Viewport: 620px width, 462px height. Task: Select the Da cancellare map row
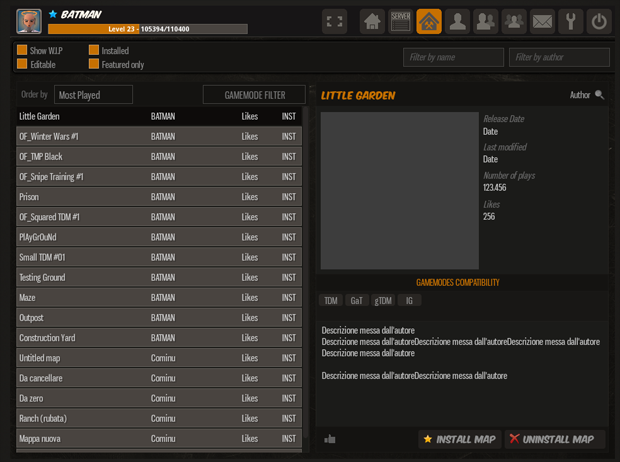tap(159, 379)
